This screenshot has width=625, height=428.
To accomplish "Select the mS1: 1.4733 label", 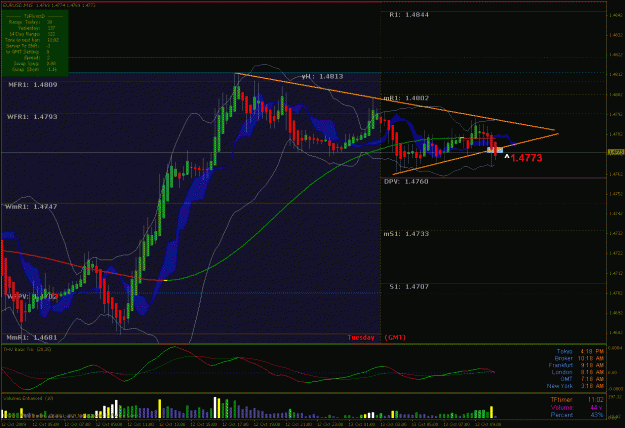I will tap(406, 234).
